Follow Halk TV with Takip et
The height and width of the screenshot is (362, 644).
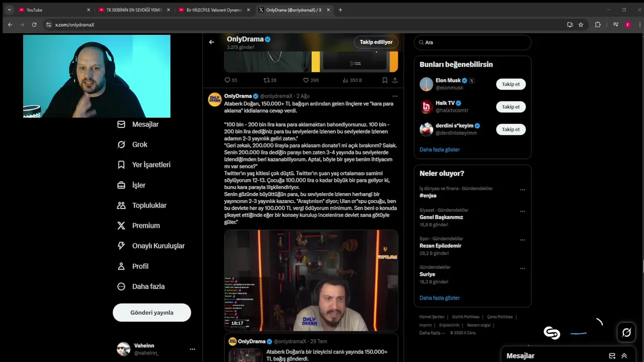pyautogui.click(x=511, y=107)
